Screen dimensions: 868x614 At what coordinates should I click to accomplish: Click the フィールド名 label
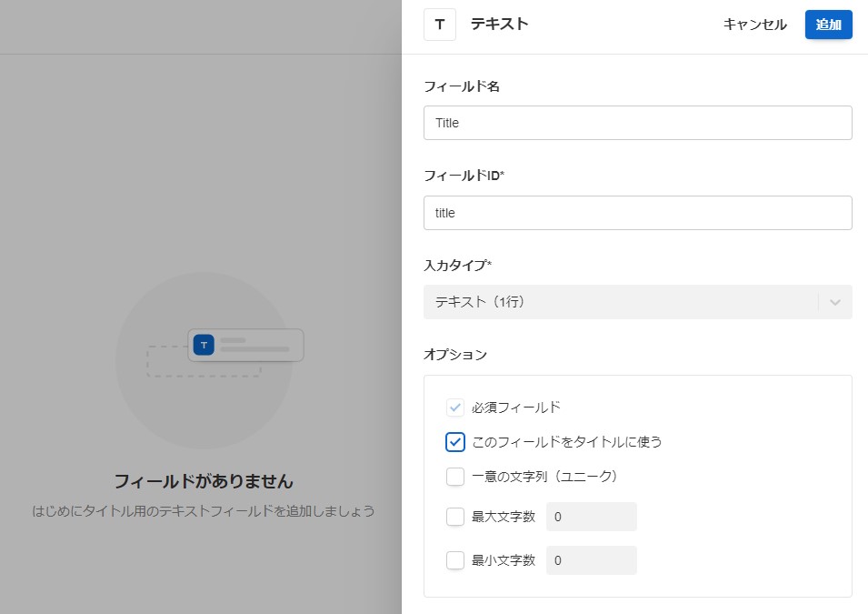click(x=462, y=86)
